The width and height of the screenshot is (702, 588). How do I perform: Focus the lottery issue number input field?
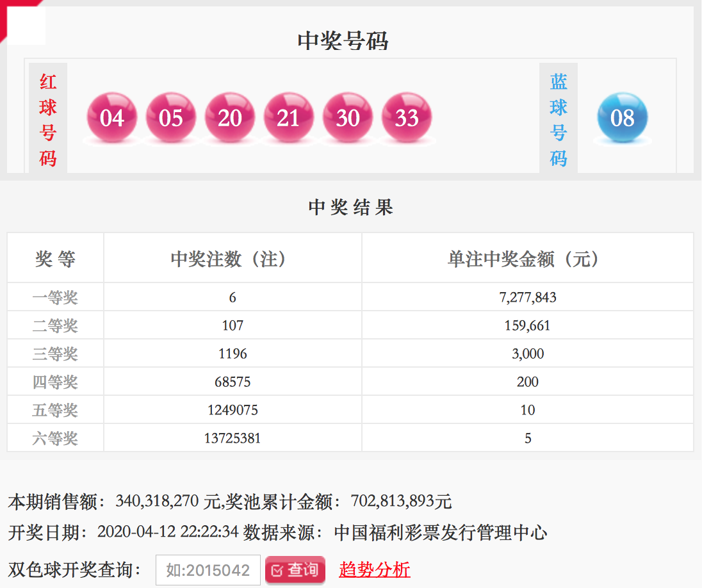point(208,569)
